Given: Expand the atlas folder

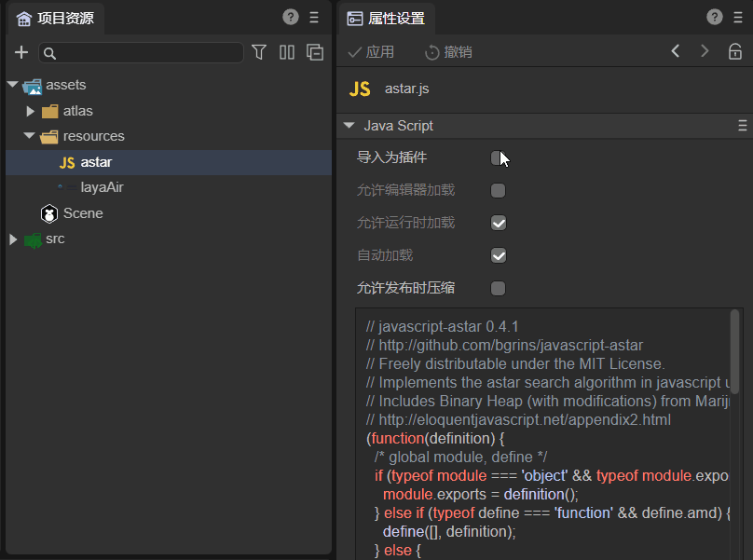Looking at the screenshot, I should click(x=31, y=111).
